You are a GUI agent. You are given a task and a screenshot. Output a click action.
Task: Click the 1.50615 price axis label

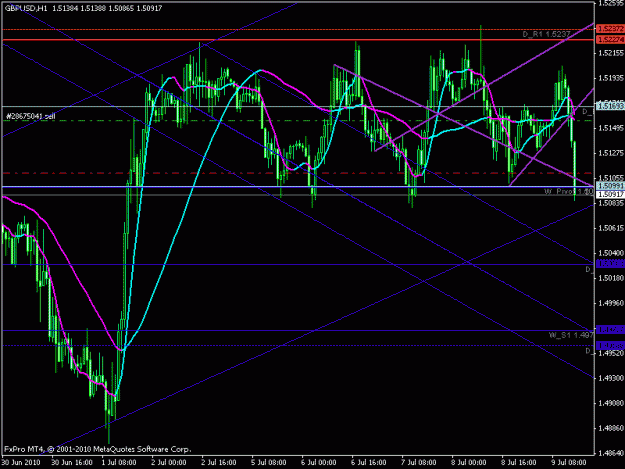pyautogui.click(x=611, y=228)
